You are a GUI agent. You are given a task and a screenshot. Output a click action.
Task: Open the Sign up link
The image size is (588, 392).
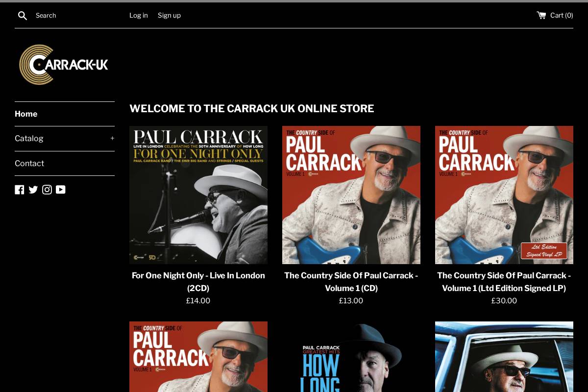[169, 15]
